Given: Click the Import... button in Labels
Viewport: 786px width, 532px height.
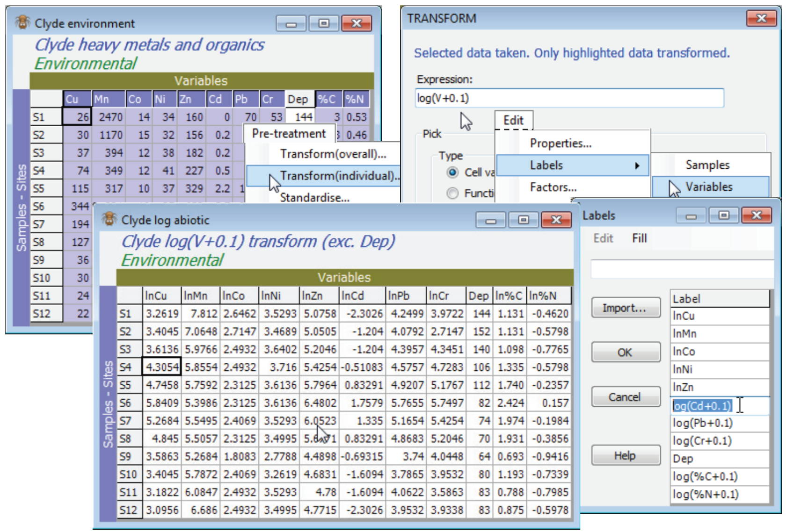Looking at the screenshot, I should point(626,308).
